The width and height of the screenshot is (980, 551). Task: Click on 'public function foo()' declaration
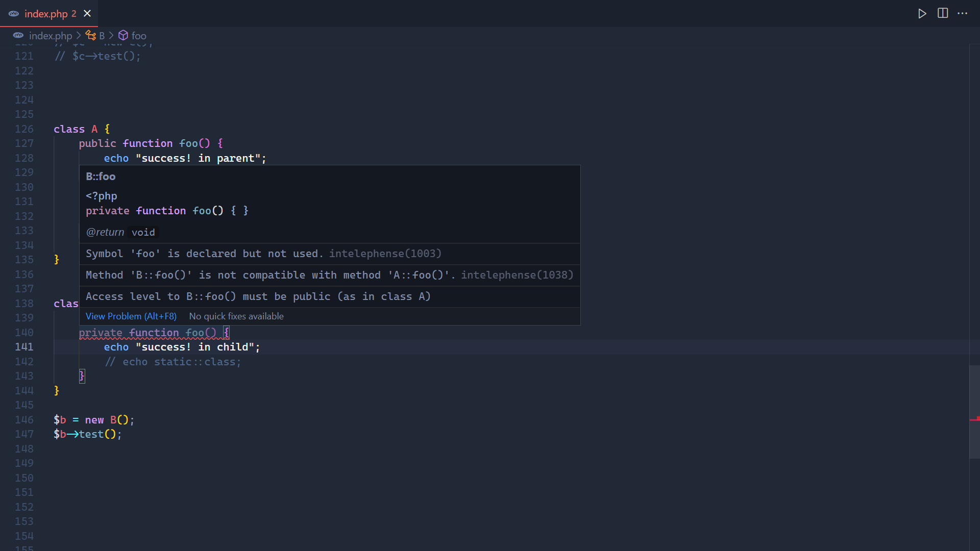tap(151, 143)
